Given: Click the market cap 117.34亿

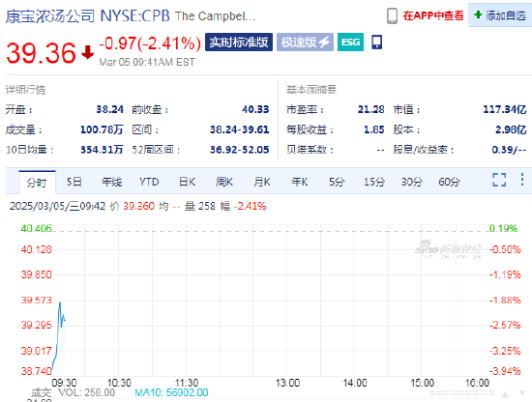Looking at the screenshot, I should (x=505, y=109).
